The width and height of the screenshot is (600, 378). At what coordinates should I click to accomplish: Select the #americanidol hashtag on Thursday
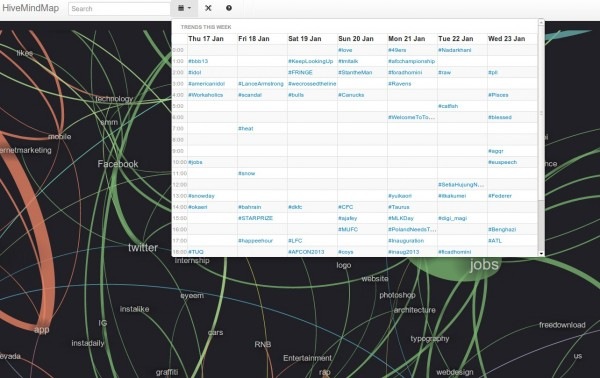point(207,84)
